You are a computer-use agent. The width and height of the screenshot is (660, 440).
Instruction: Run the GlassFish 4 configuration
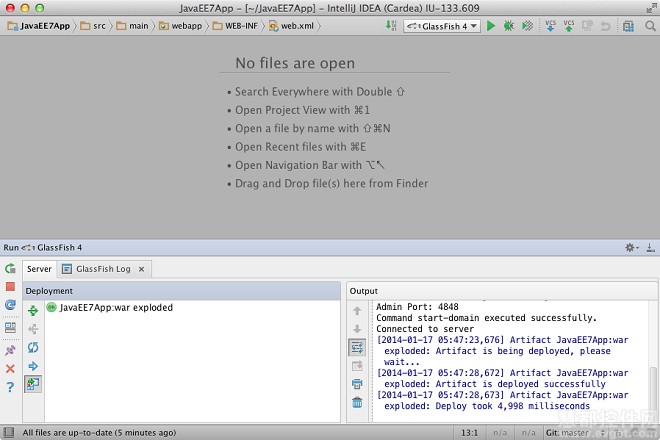(x=490, y=26)
